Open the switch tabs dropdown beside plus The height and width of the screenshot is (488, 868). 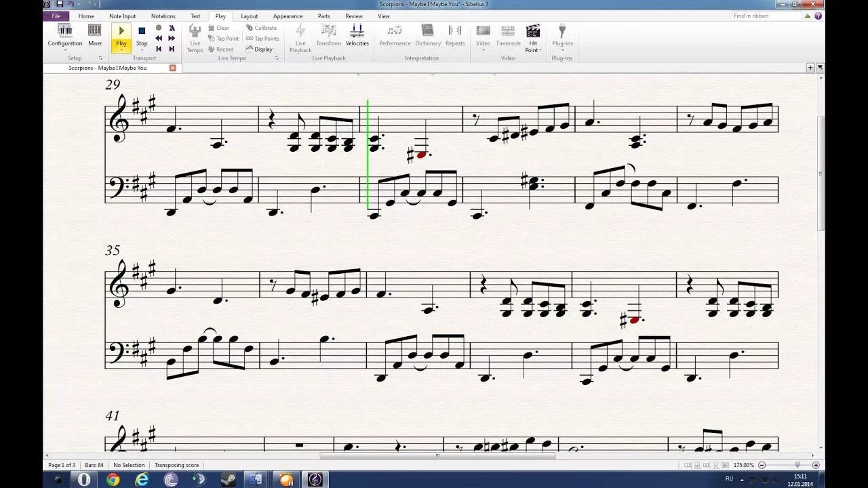coord(820,68)
